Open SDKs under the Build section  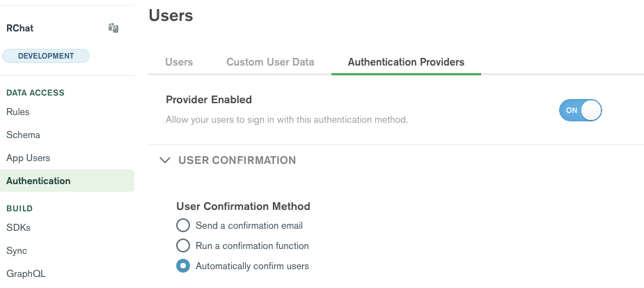pyautogui.click(x=18, y=227)
